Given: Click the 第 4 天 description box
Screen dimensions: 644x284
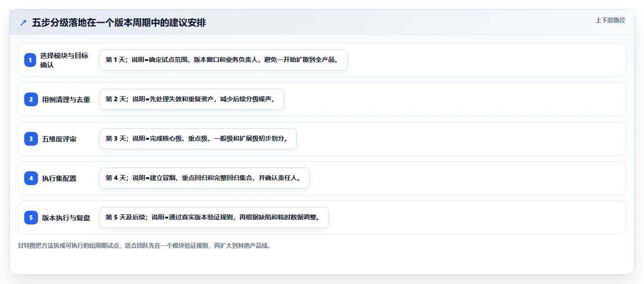Looking at the screenshot, I should 204,178.
